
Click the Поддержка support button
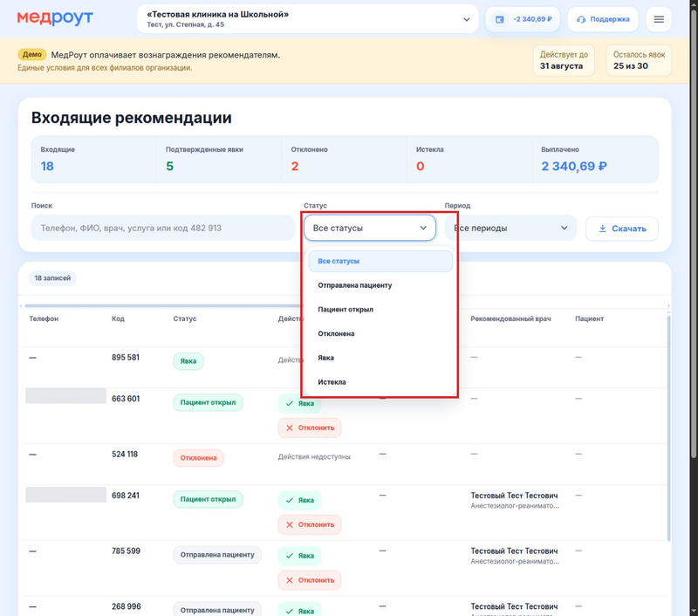click(x=603, y=19)
